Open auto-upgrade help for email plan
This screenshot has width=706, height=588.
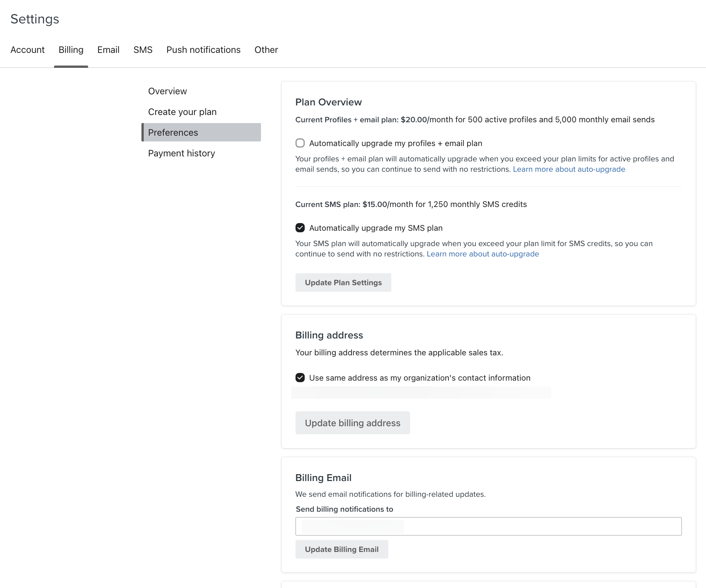pos(569,169)
